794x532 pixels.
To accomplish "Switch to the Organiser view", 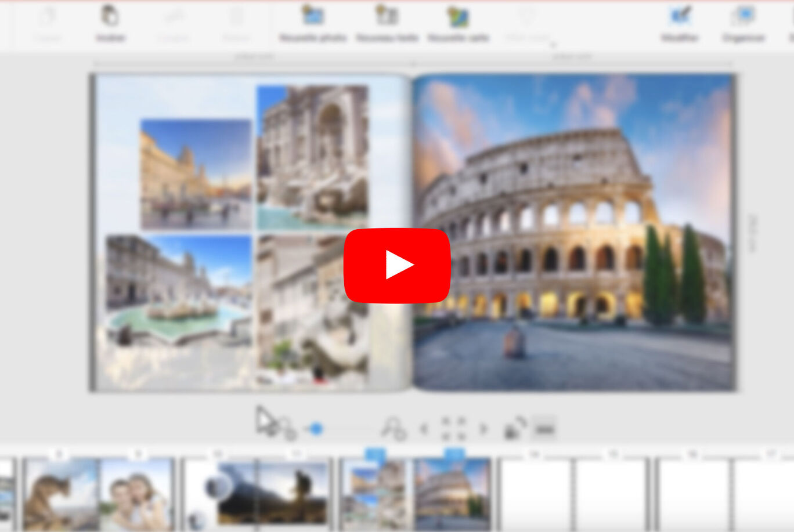I will click(744, 23).
